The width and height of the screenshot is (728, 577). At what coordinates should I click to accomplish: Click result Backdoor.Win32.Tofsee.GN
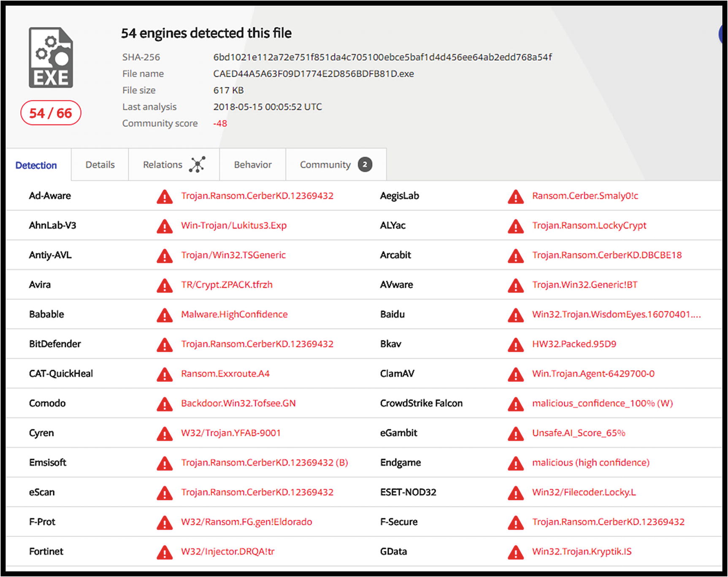[238, 403]
